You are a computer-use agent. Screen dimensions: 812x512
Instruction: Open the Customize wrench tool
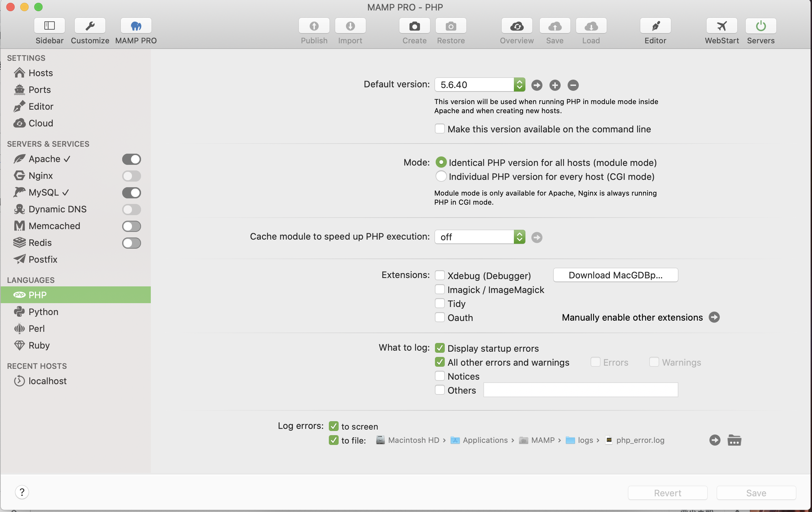point(90,26)
